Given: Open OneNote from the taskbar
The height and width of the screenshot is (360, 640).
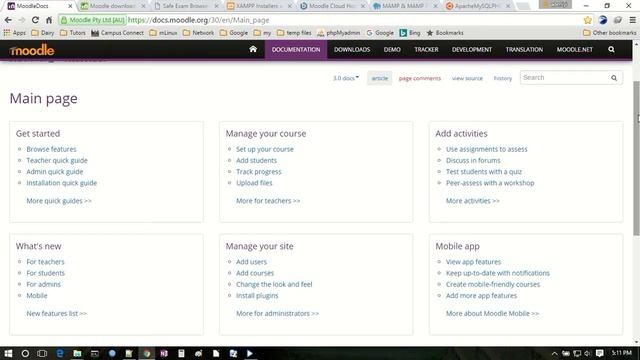Looking at the screenshot, I should (164, 353).
